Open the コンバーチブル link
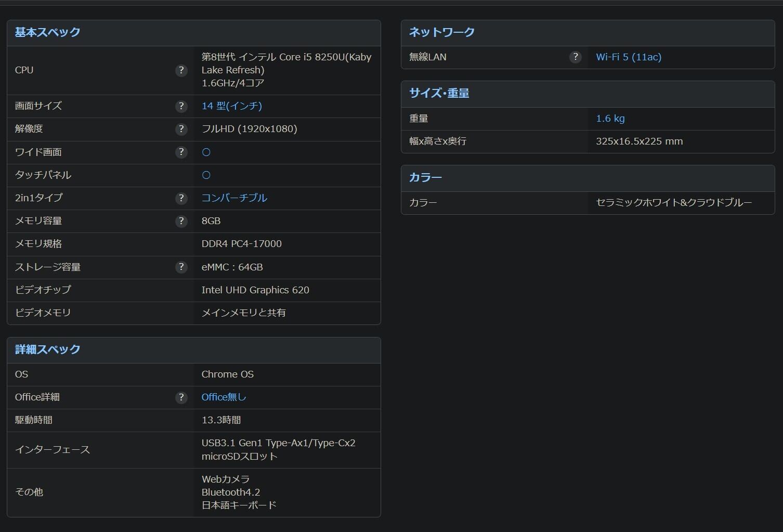 [234, 198]
